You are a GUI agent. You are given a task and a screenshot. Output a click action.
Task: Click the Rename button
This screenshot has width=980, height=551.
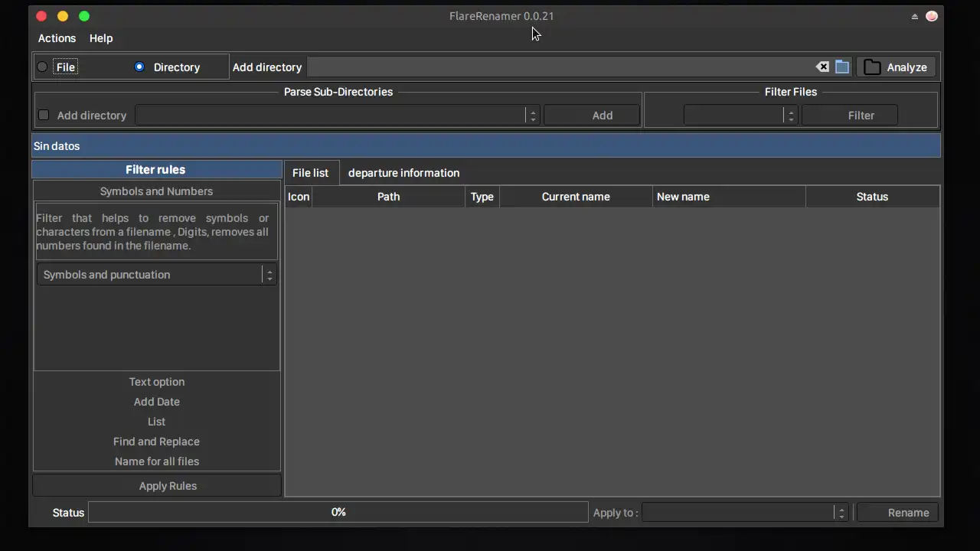(x=897, y=513)
